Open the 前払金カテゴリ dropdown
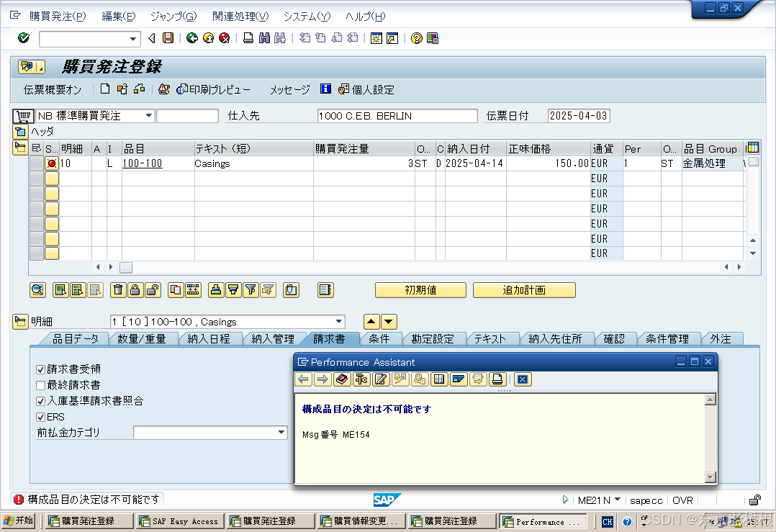776x532 pixels. coord(281,433)
